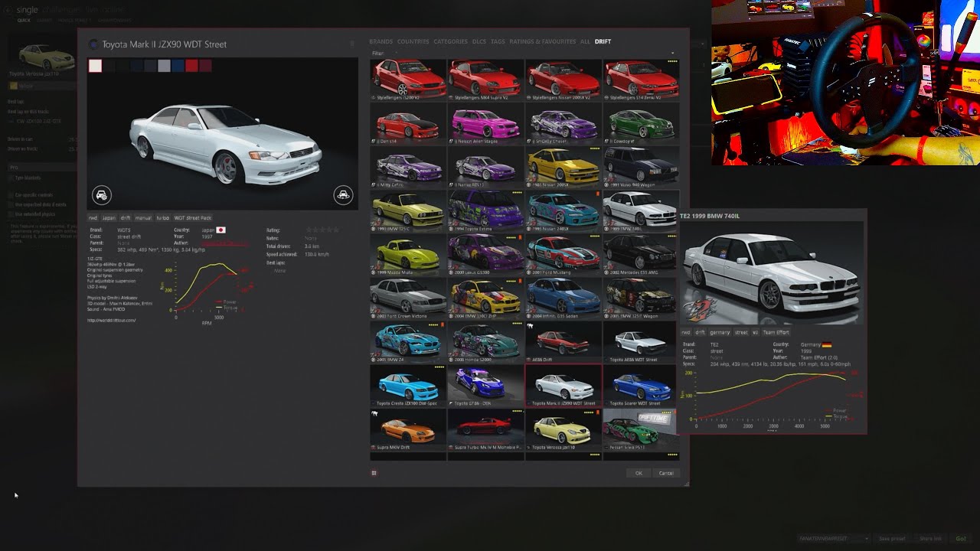
Task: Pick the 1999 BMW 740iL thumbnail
Action: pos(640,210)
